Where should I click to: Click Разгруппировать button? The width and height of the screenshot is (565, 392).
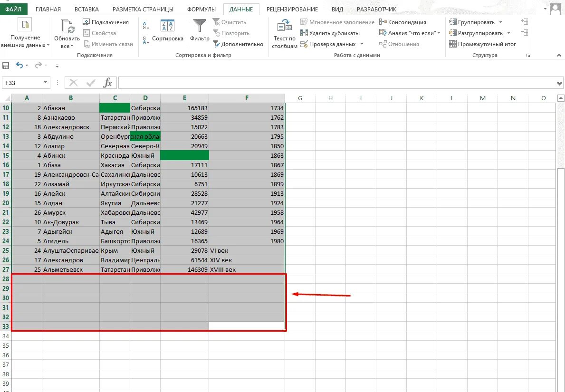pyautogui.click(x=476, y=33)
